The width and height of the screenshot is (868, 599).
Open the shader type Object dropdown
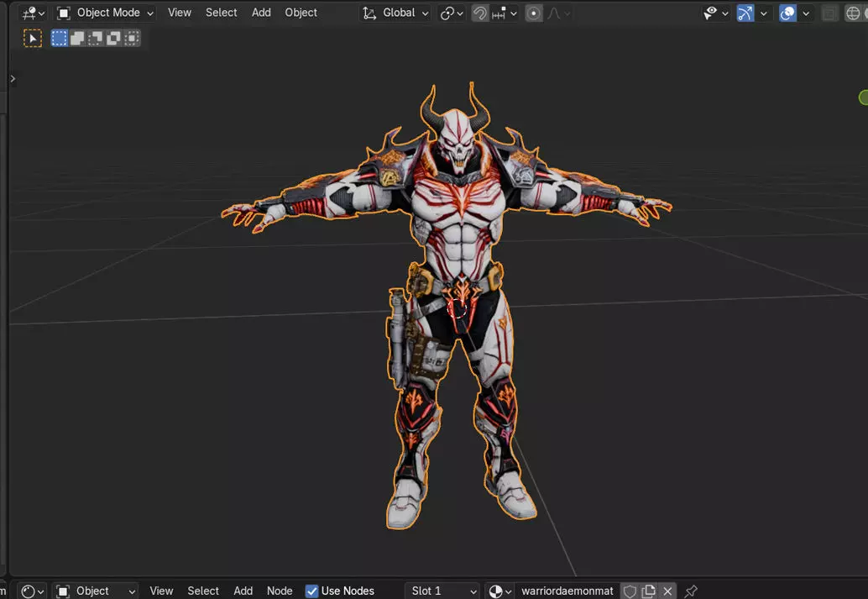pos(95,591)
